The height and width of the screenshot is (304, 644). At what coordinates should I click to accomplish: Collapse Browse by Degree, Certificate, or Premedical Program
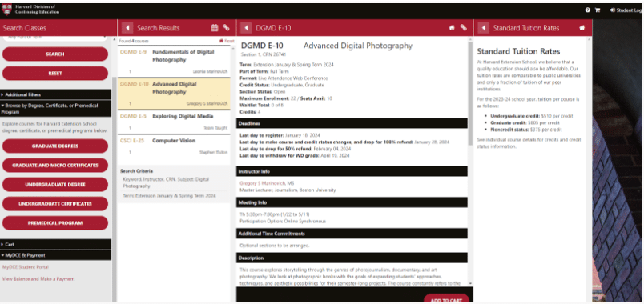(55, 108)
